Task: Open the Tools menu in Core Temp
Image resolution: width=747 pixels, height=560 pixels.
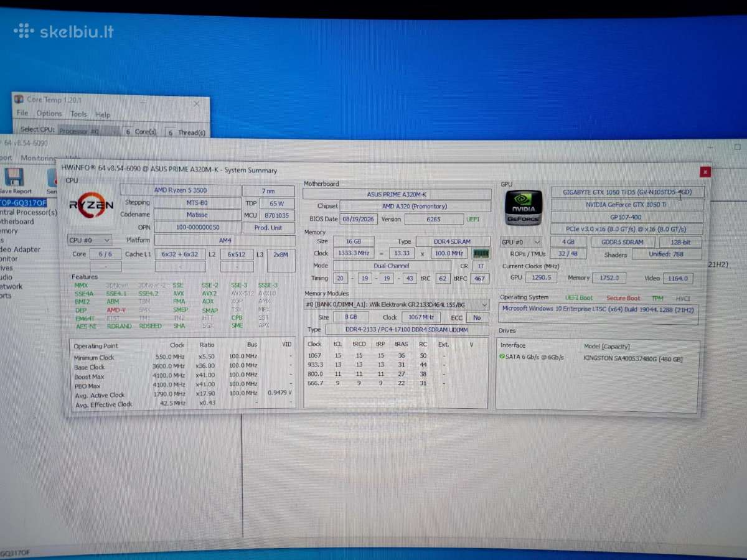Action: (79, 114)
